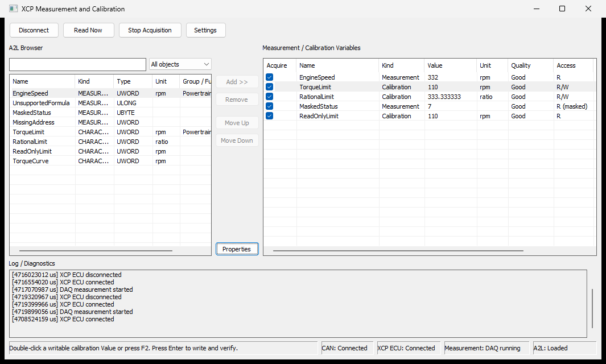The image size is (606, 364).
Task: Click the Remove button
Action: 237,100
